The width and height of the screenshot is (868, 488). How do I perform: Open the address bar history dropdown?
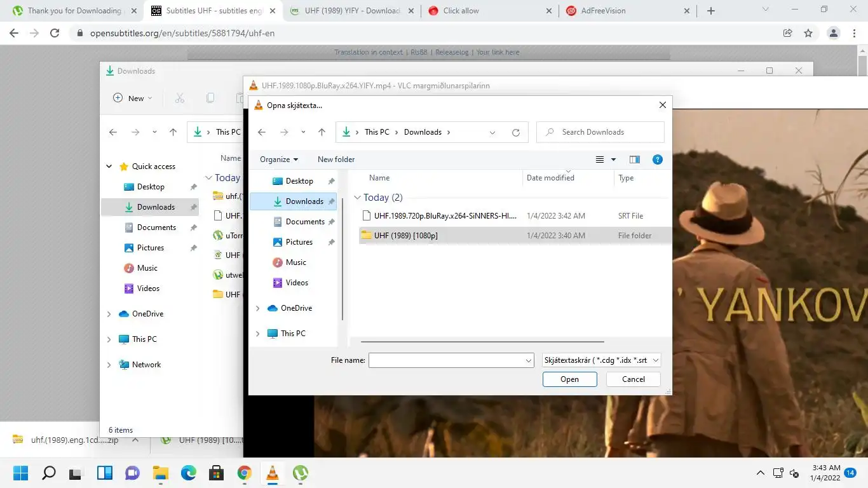coord(492,132)
